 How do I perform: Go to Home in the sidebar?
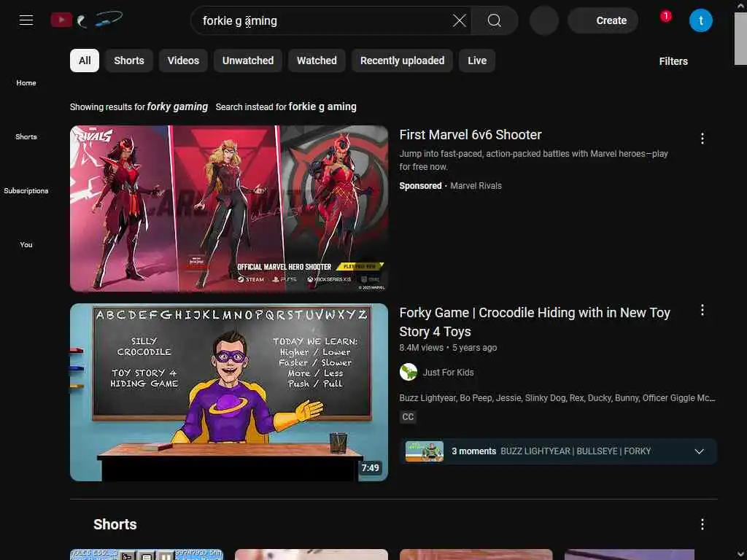[26, 82]
